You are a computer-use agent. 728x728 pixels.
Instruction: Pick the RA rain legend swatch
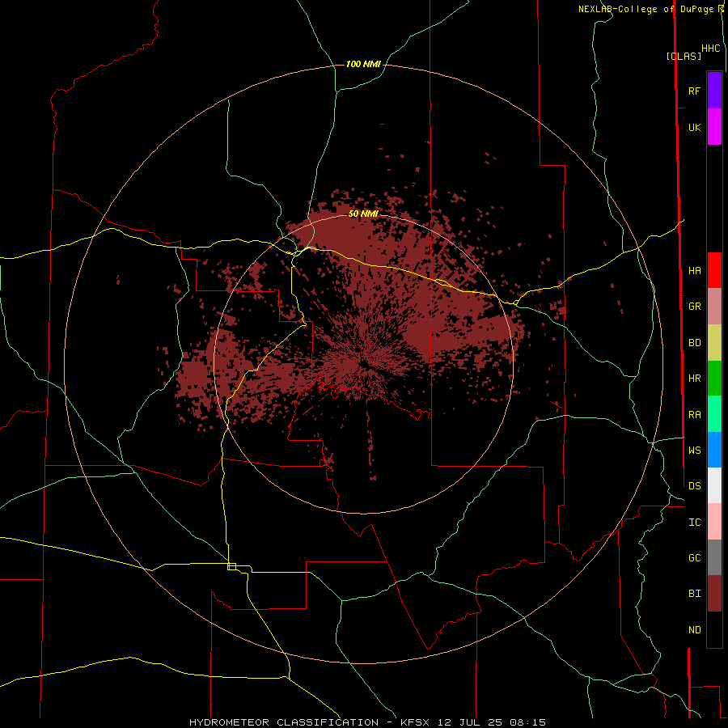714,414
